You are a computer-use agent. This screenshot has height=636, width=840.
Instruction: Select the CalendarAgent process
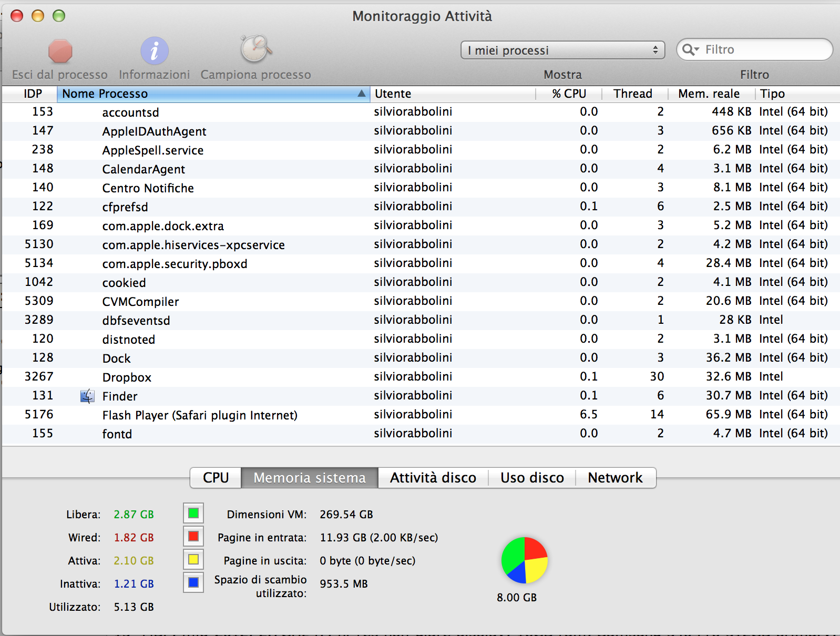coord(421,169)
